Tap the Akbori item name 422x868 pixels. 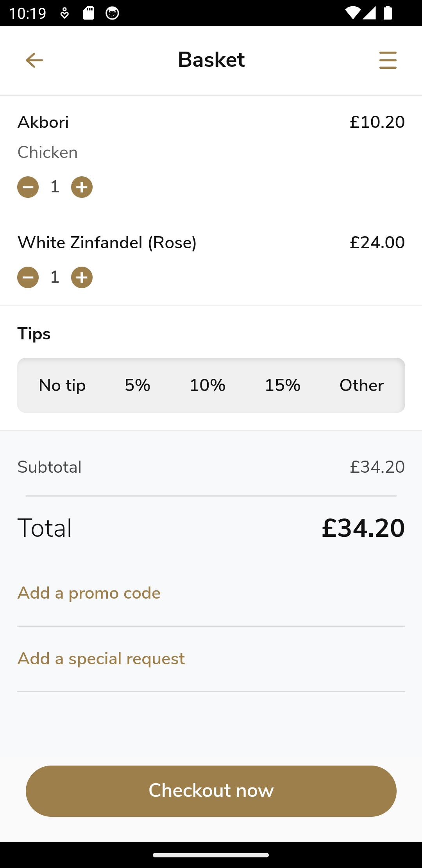[43, 122]
